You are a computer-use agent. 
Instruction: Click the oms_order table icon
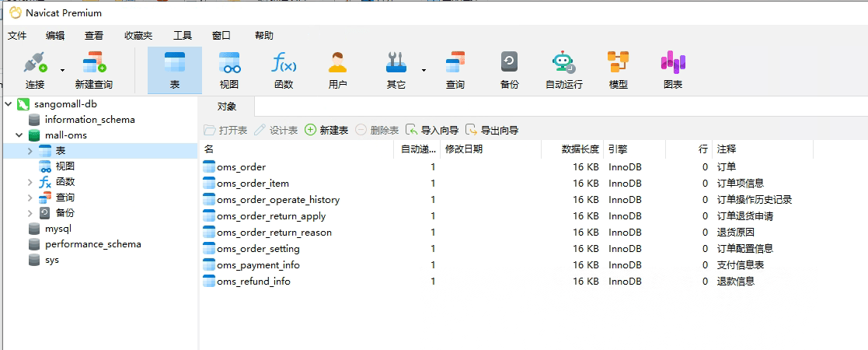pyautogui.click(x=209, y=166)
